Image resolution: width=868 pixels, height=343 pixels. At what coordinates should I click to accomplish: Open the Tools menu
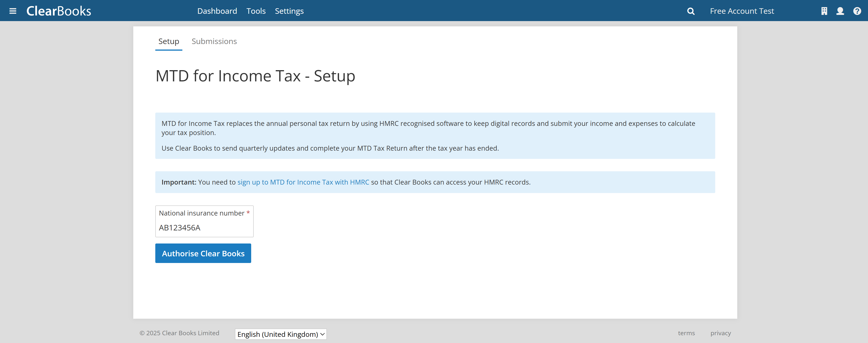(256, 11)
